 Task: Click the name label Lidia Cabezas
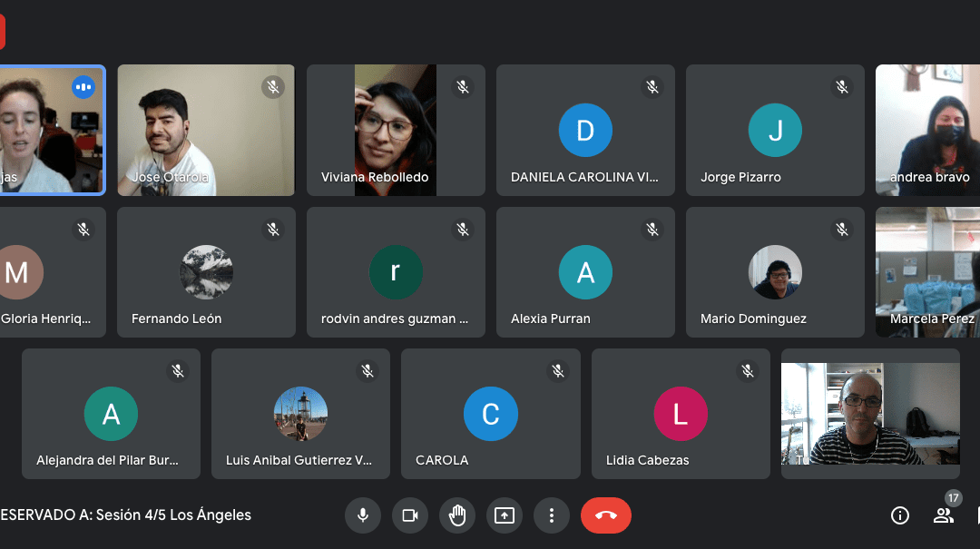[x=648, y=460]
